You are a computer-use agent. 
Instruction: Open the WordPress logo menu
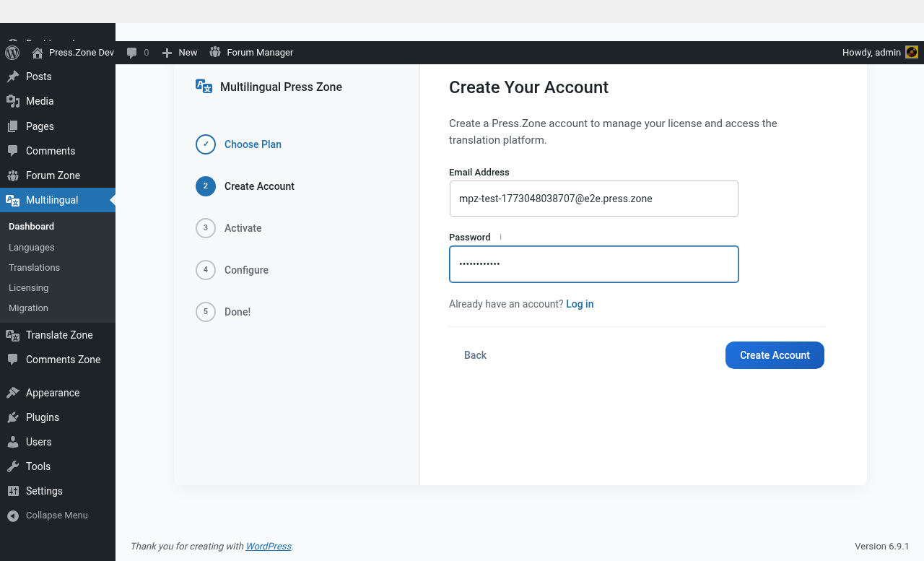coord(12,53)
